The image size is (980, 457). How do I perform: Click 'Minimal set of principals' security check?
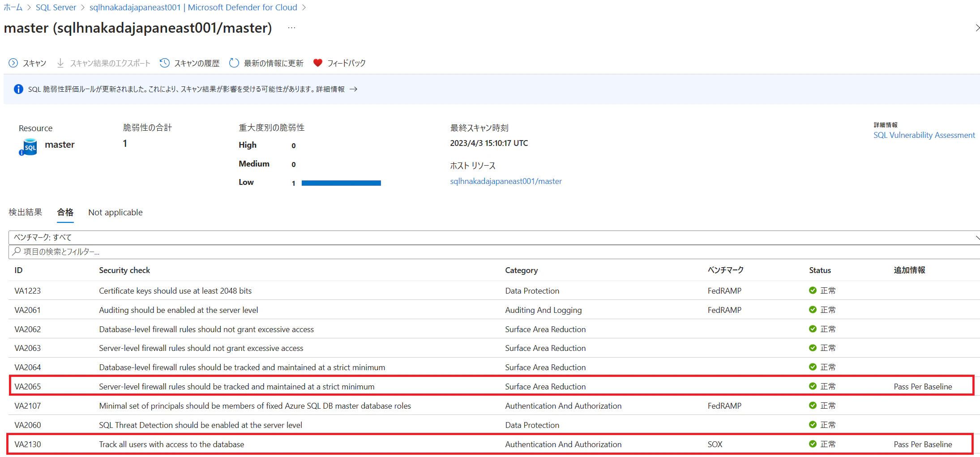[255, 406]
